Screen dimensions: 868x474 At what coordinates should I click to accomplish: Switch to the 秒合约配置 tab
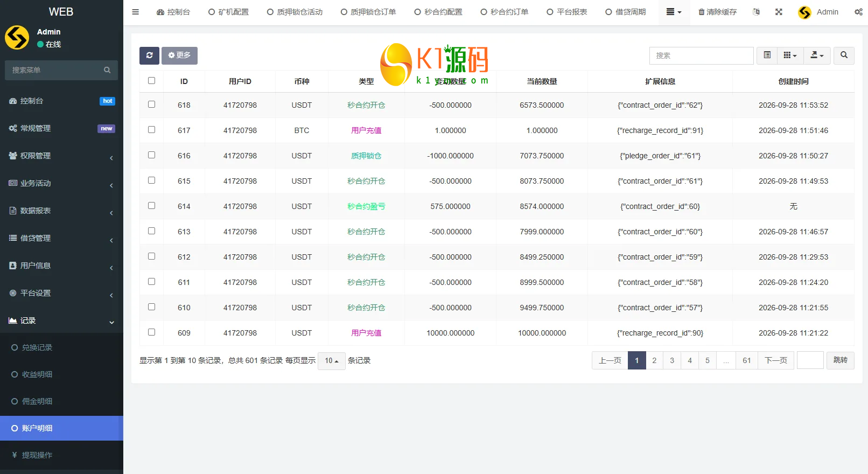click(x=438, y=12)
